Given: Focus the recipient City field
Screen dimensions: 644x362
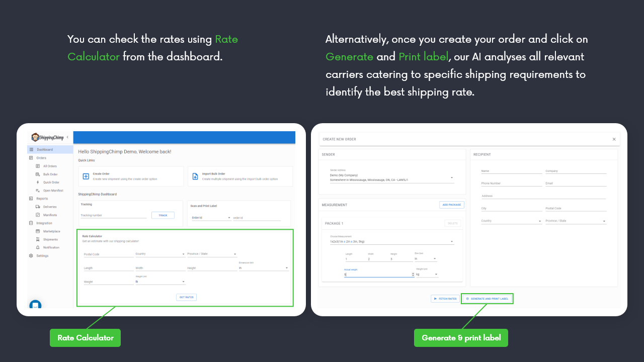Looking at the screenshot, I should pyautogui.click(x=511, y=208).
